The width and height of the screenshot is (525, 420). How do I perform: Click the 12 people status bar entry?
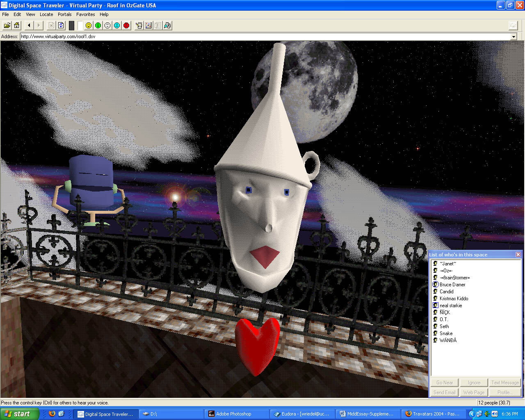(x=494, y=403)
